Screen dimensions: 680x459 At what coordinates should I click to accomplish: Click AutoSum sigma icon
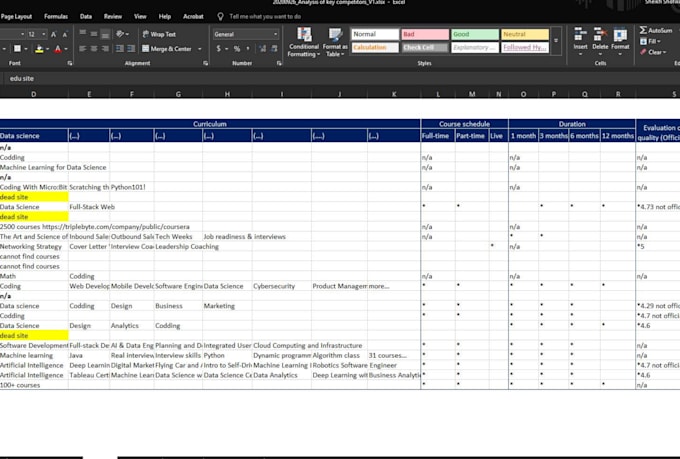(x=643, y=30)
